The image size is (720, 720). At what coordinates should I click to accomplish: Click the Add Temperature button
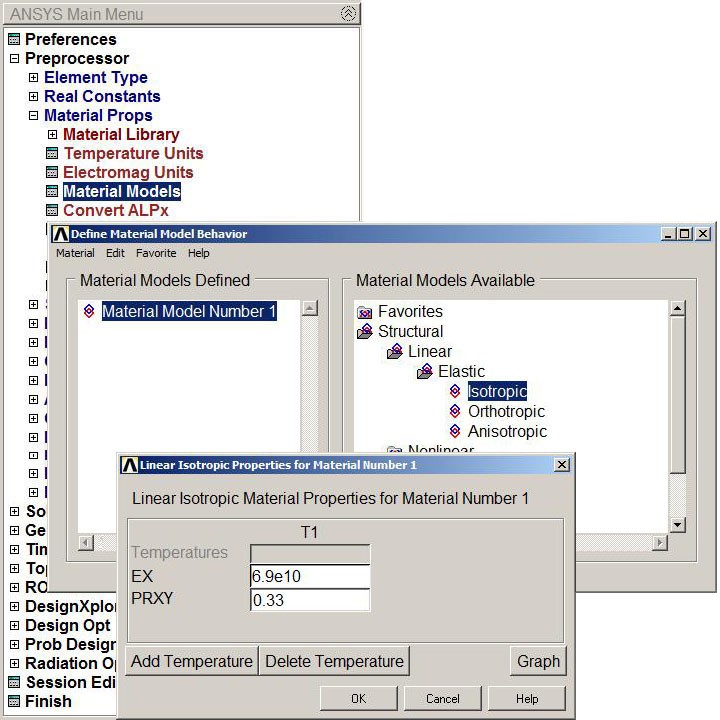tap(192, 662)
